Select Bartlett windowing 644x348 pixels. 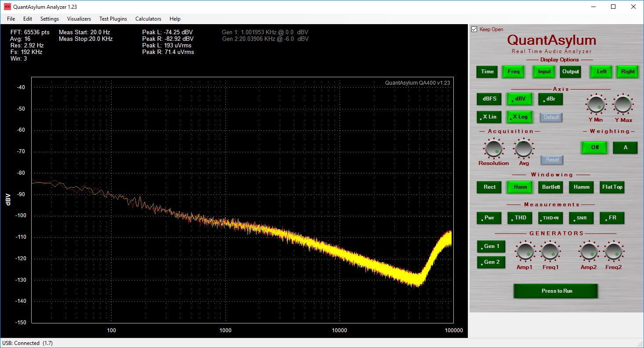coord(550,187)
